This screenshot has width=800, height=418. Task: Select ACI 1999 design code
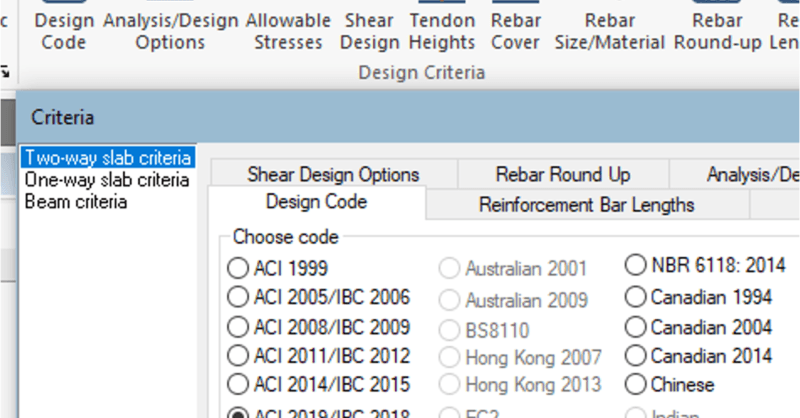[x=238, y=268]
